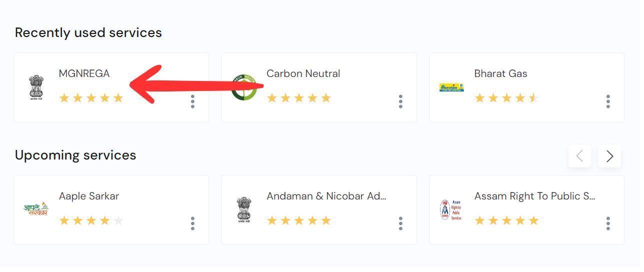Open the Carbon Neutral service title
This screenshot has width=644, height=272.
pos(303,73)
